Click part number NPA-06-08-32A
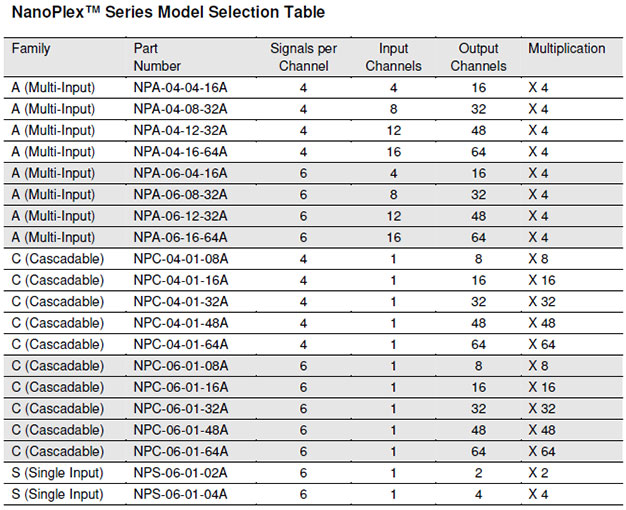626x510 pixels. [x=180, y=195]
